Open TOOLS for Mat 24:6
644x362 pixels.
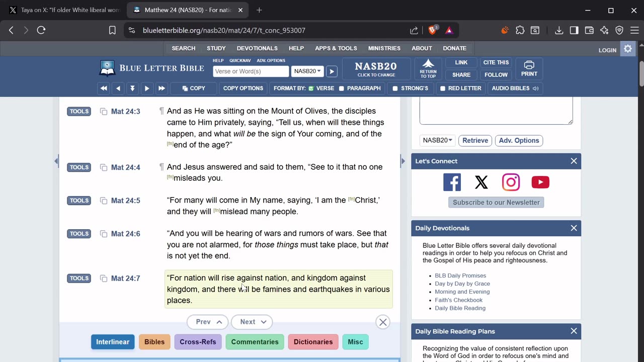click(x=79, y=234)
